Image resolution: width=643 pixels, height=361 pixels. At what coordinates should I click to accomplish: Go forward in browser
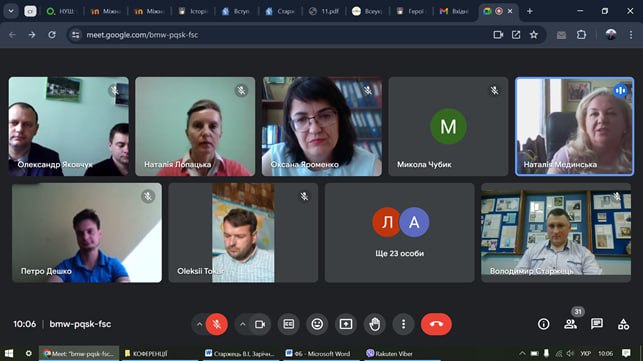click(32, 35)
